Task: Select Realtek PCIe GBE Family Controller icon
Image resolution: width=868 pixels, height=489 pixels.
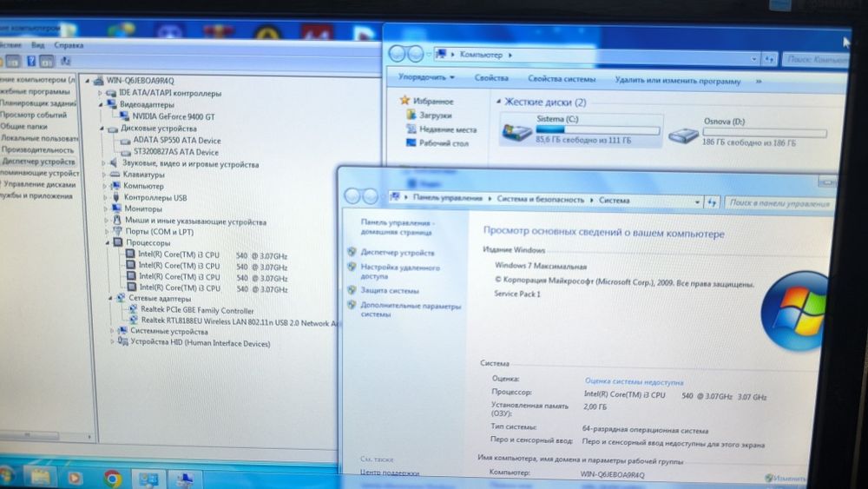Action: click(133, 309)
